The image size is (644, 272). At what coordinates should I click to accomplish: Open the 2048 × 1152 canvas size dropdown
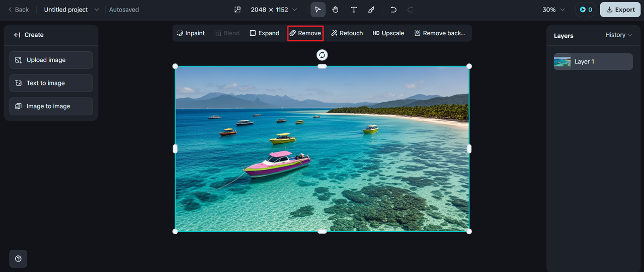[x=274, y=10]
